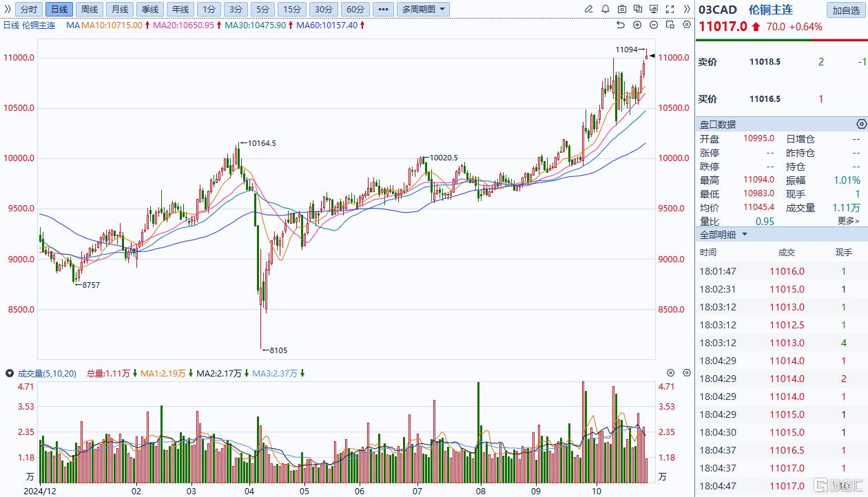868x497 pixels.
Task: Click the 加自选 button
Action: [x=845, y=10]
